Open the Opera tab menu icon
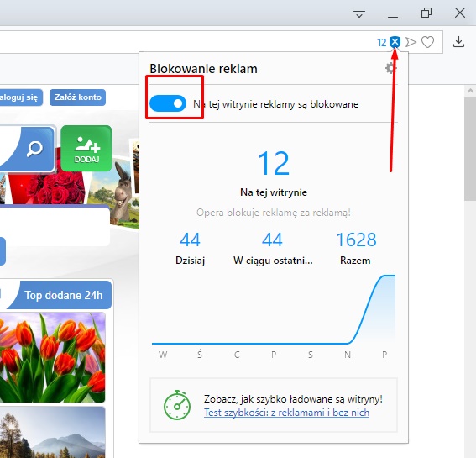476x458 pixels. tap(359, 13)
